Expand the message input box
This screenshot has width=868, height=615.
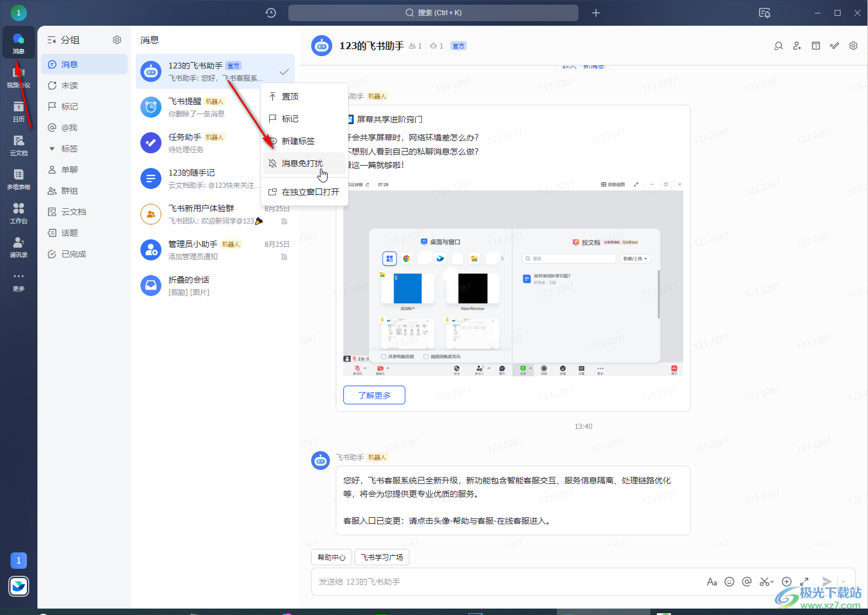pyautogui.click(x=804, y=582)
